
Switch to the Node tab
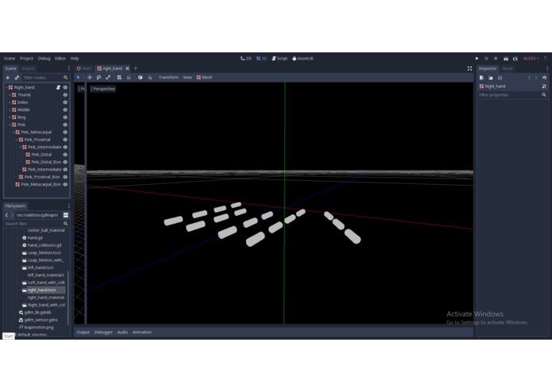pyautogui.click(x=508, y=68)
